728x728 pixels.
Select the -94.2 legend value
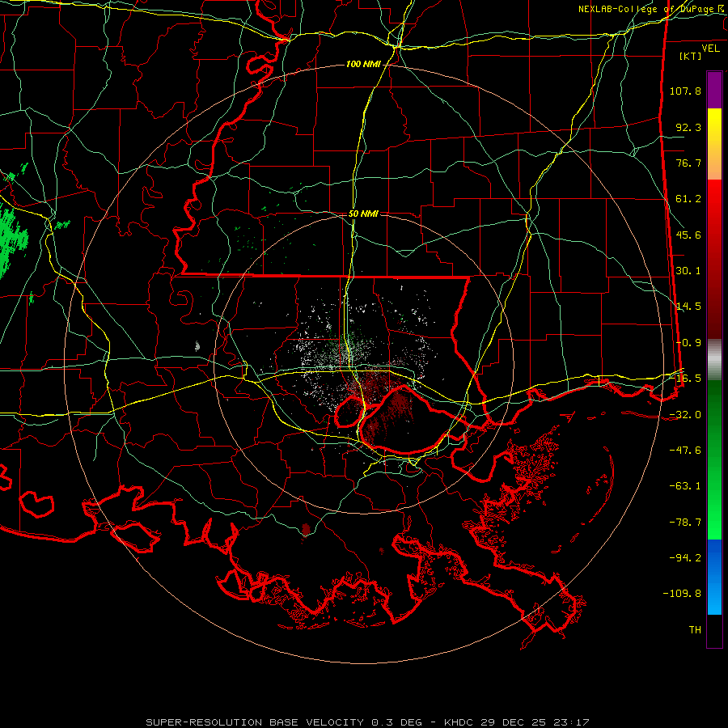(x=685, y=558)
